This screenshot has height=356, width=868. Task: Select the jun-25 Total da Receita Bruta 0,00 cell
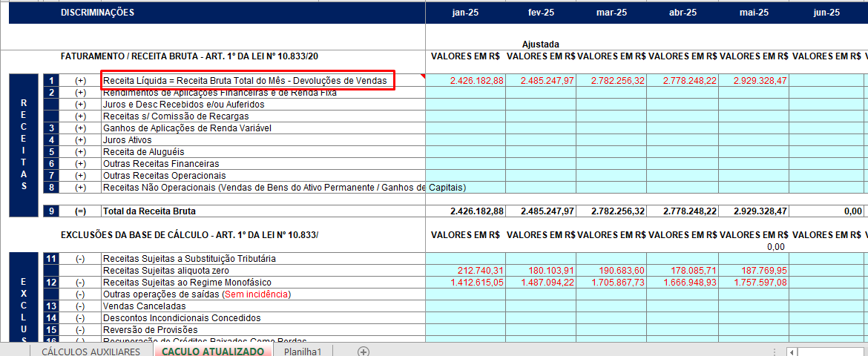pyautogui.click(x=826, y=211)
